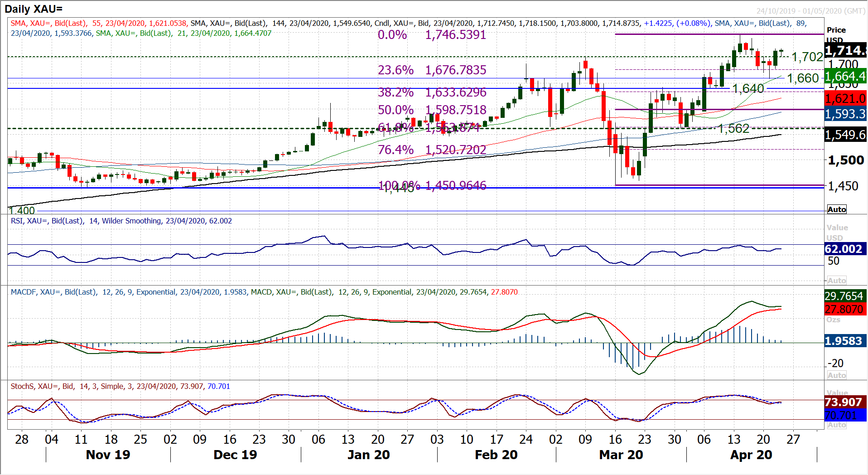This screenshot has width=868, height=475.
Task: Click the -20 level on MACD axis
Action: [835, 364]
